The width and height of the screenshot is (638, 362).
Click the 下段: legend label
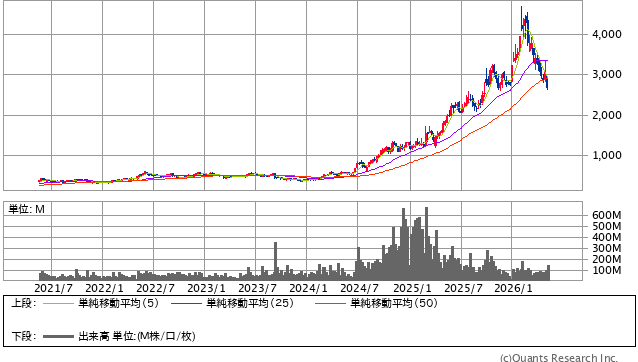[24, 336]
